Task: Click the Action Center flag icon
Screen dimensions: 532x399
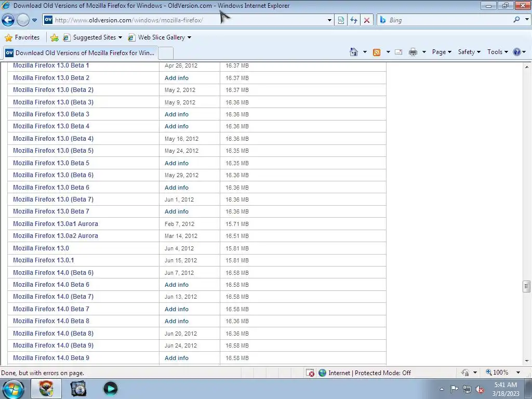Action: tap(454, 389)
